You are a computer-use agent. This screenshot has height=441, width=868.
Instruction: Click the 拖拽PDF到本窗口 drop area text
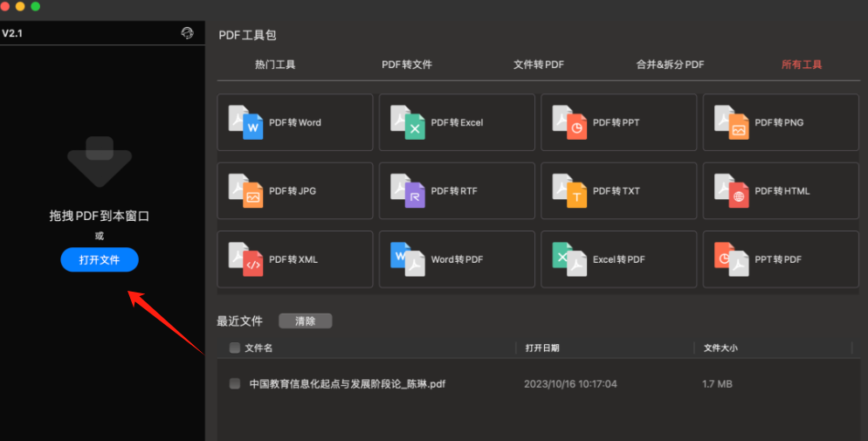(100, 216)
